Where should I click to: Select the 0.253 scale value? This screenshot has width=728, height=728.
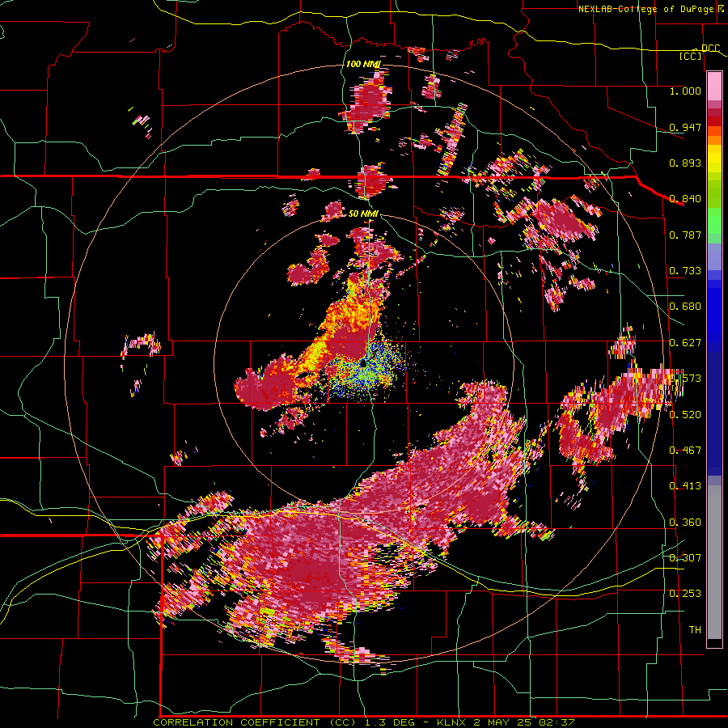pos(685,594)
